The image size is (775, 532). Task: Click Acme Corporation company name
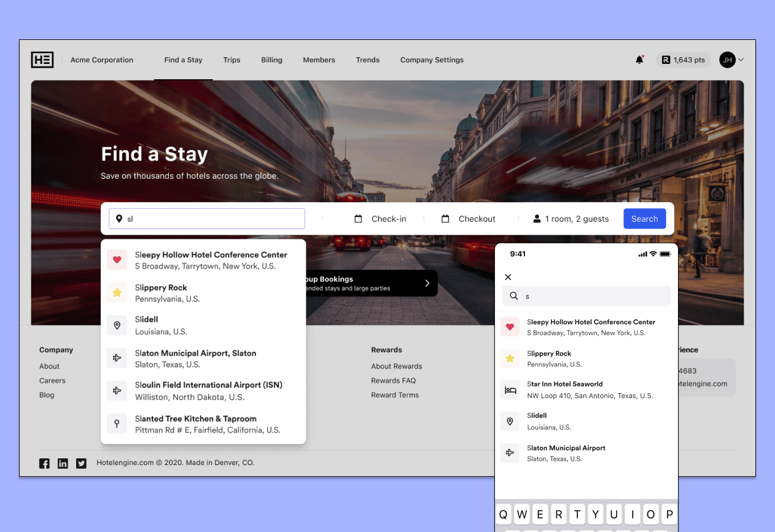coord(102,60)
